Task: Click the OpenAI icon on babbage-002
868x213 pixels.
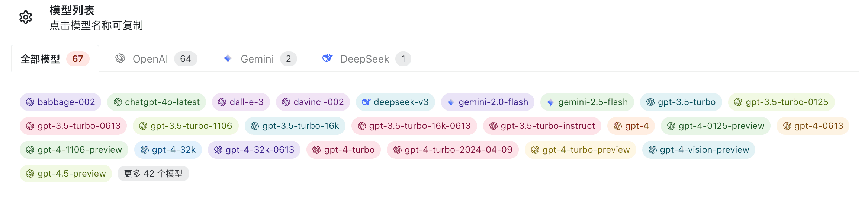Action: click(30, 102)
